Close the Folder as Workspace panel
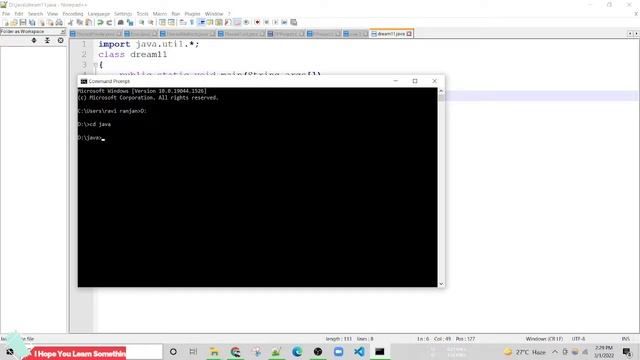Image resolution: width=640 pixels, height=360 pixels. [x=63, y=31]
